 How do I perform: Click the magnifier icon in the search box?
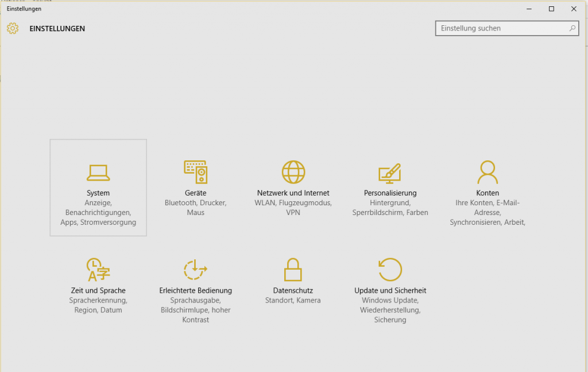click(572, 28)
